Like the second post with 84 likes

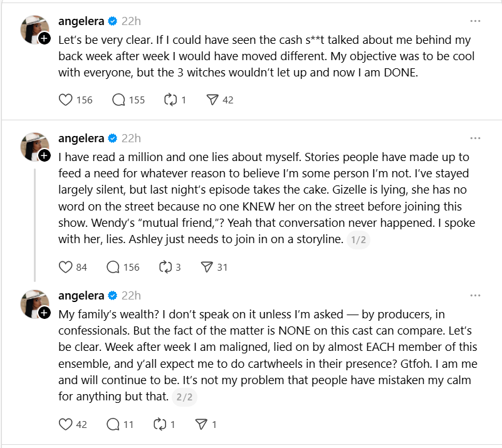[x=65, y=267]
